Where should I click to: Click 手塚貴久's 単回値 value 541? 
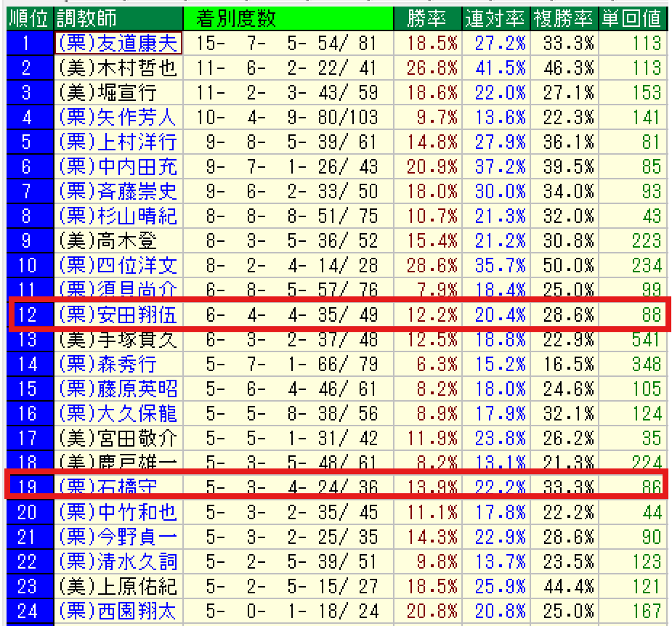(646, 339)
